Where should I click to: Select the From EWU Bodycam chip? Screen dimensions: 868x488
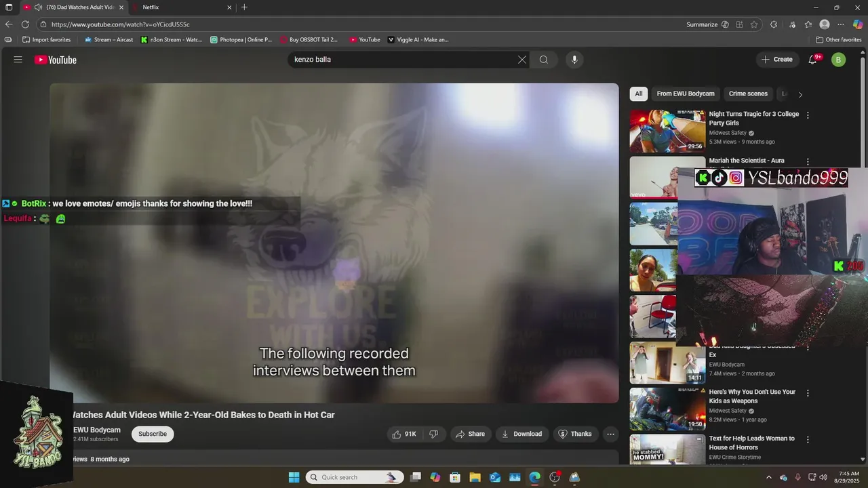pos(686,94)
